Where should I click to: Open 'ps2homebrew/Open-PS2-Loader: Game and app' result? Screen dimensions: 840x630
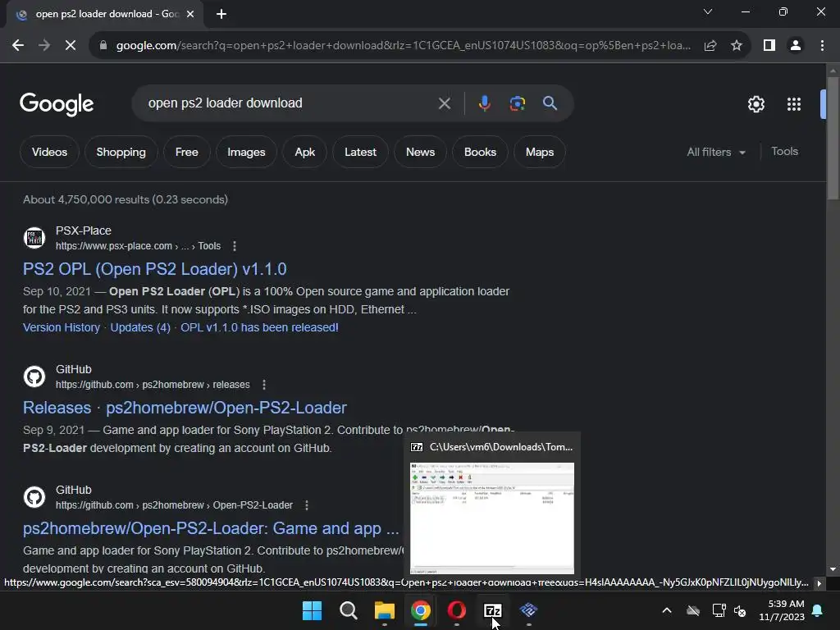(211, 528)
